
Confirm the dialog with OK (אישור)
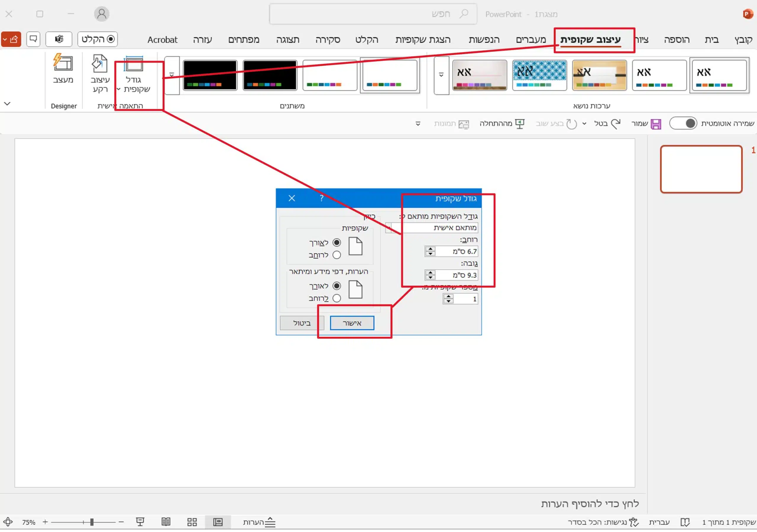[352, 323]
